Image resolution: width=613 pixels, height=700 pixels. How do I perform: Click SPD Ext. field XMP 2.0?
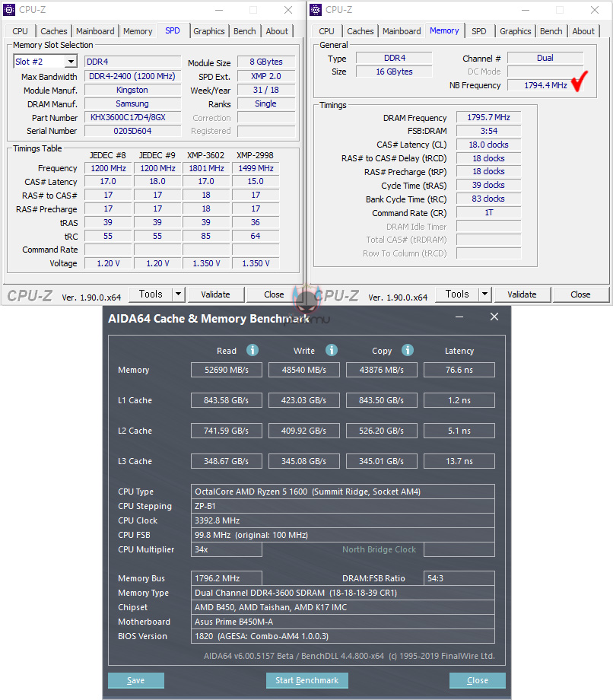coord(266,76)
